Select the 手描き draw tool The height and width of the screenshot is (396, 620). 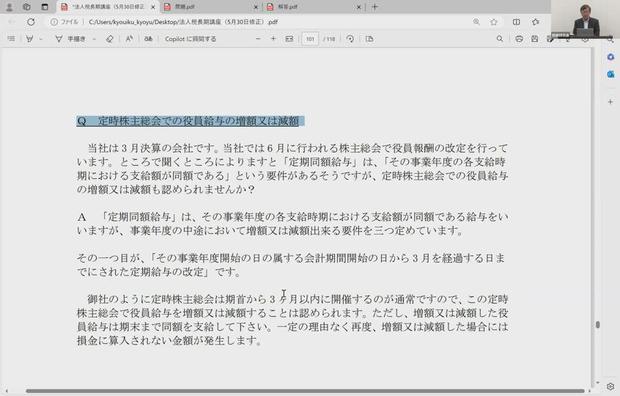[70, 39]
